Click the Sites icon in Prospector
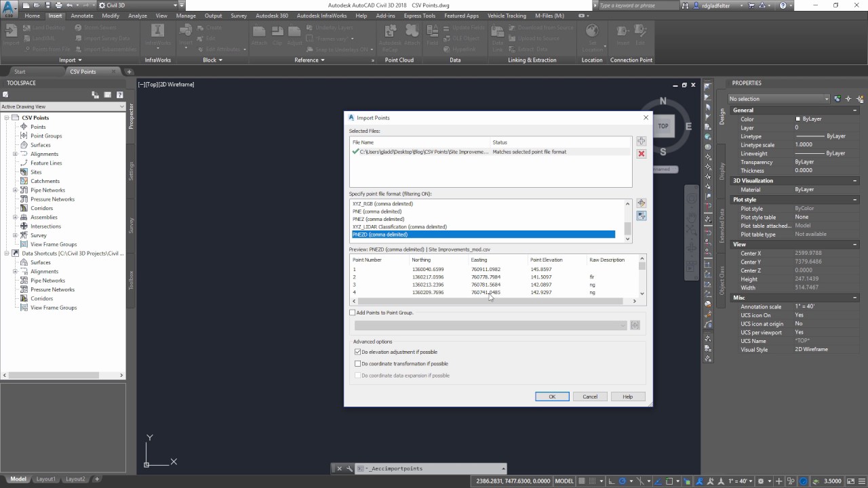This screenshot has height=488, width=868. click(24, 172)
